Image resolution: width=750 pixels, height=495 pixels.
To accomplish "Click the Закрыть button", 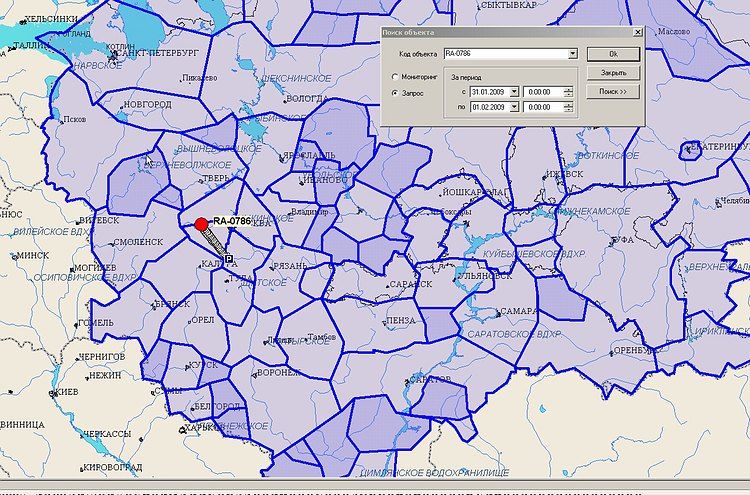I will tap(613, 73).
